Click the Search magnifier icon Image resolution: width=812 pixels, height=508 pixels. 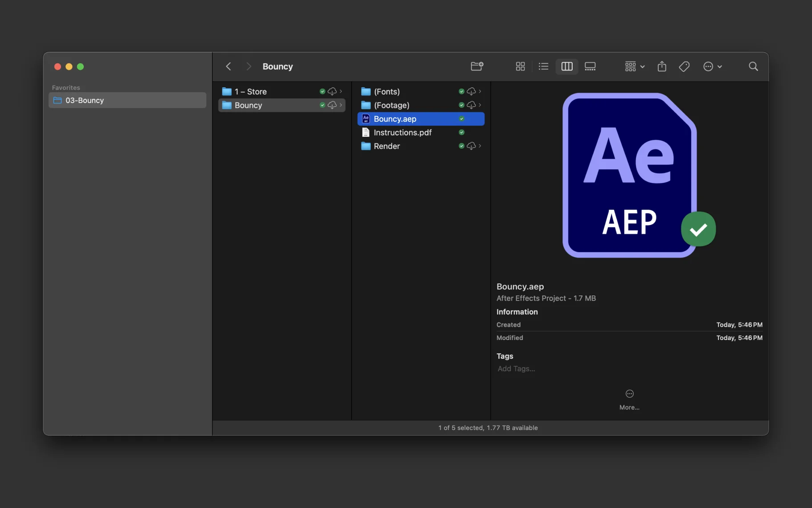coord(753,66)
